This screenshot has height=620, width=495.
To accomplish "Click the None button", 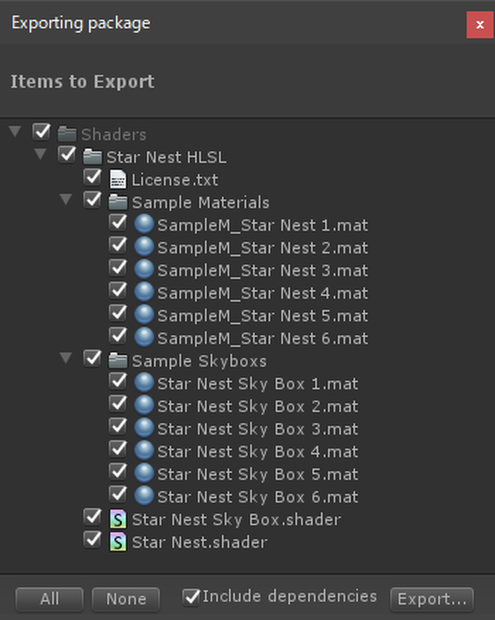I will [x=126, y=599].
